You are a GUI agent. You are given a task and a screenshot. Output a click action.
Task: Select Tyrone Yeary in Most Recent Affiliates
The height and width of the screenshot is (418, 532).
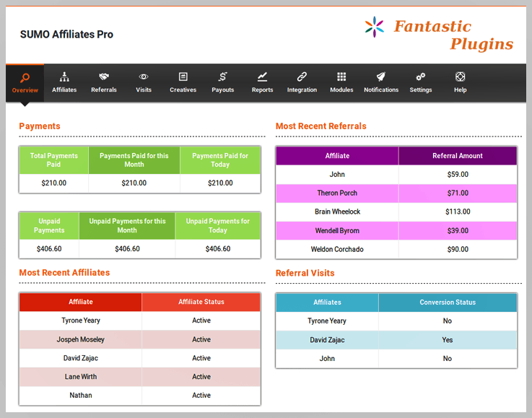pyautogui.click(x=81, y=321)
